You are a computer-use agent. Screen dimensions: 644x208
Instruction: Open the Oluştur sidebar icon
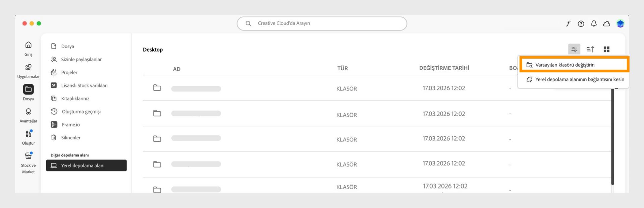click(29, 134)
